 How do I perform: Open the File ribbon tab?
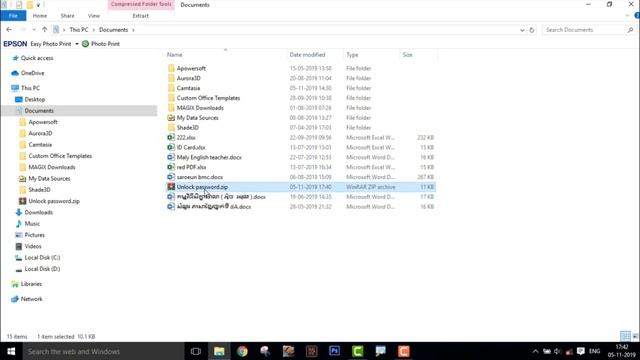[x=13, y=16]
